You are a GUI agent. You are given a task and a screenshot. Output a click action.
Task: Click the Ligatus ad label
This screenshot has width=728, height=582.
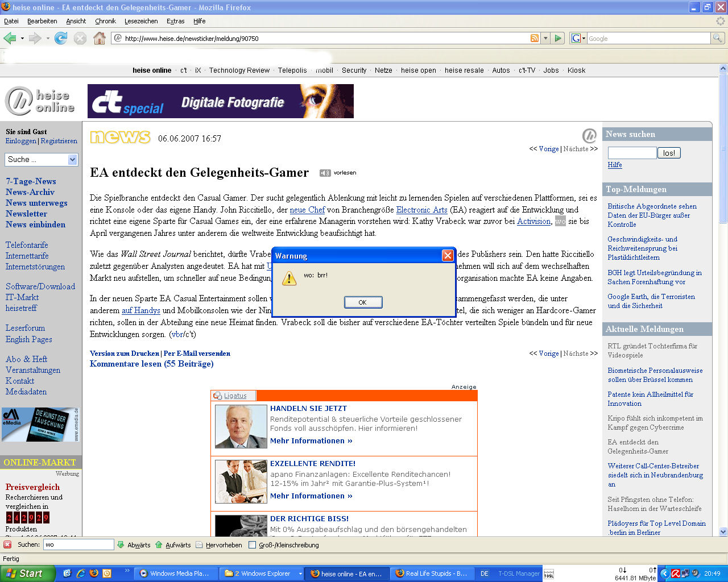point(235,396)
